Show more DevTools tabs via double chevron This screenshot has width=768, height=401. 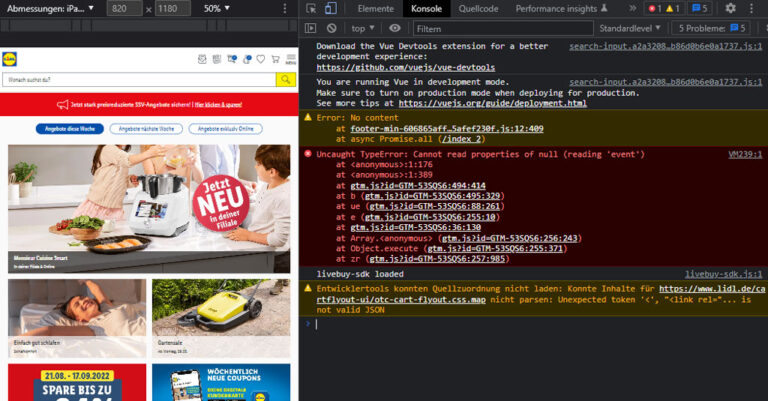(x=633, y=8)
